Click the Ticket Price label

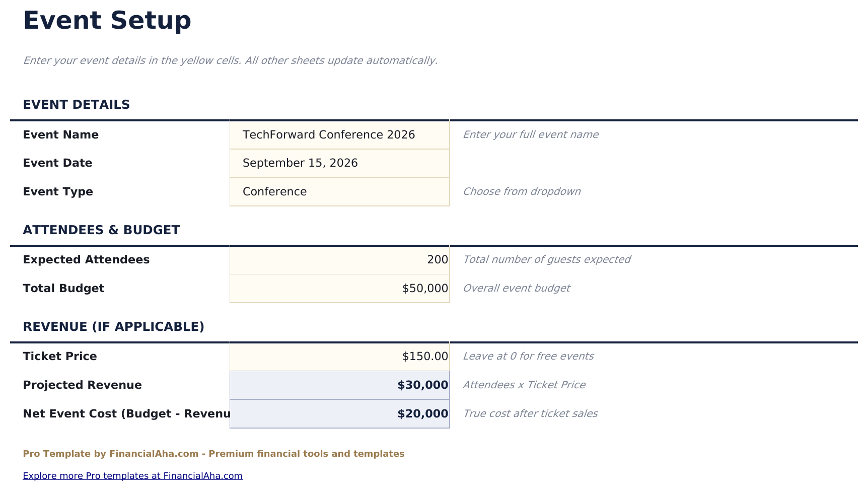(60, 357)
